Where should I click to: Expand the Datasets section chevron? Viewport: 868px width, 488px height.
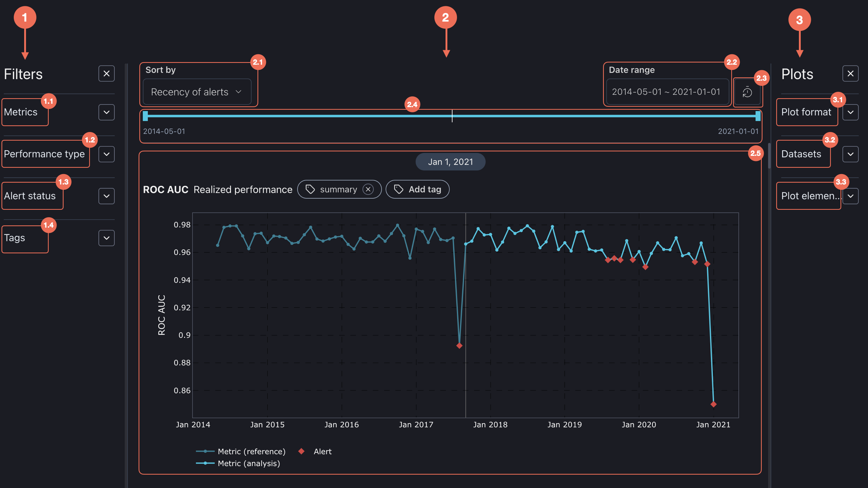850,154
